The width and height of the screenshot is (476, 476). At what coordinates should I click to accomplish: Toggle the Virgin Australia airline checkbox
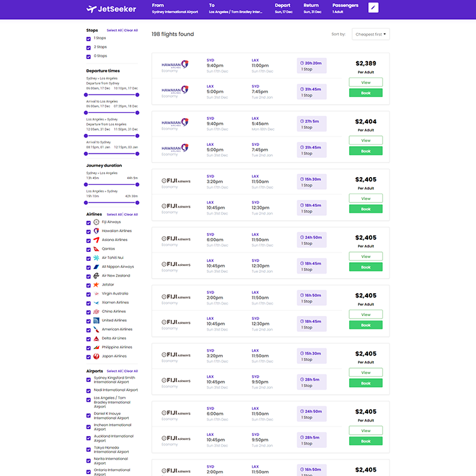coord(89,294)
